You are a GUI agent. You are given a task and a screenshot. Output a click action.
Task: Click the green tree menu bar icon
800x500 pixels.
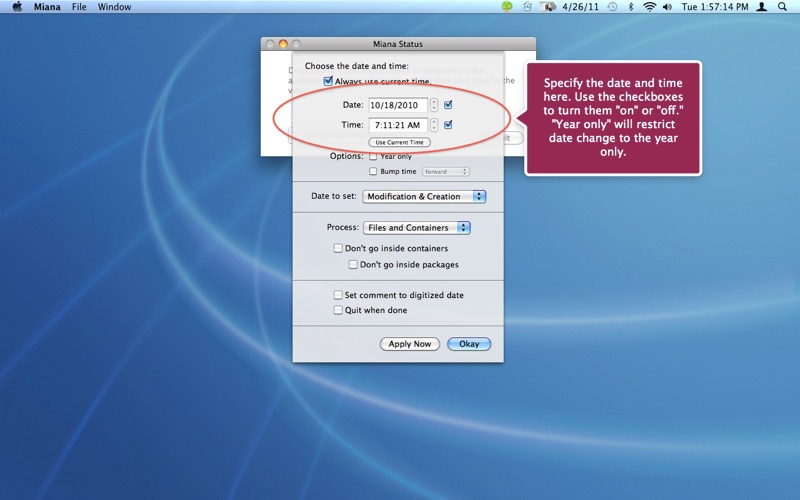(x=507, y=7)
